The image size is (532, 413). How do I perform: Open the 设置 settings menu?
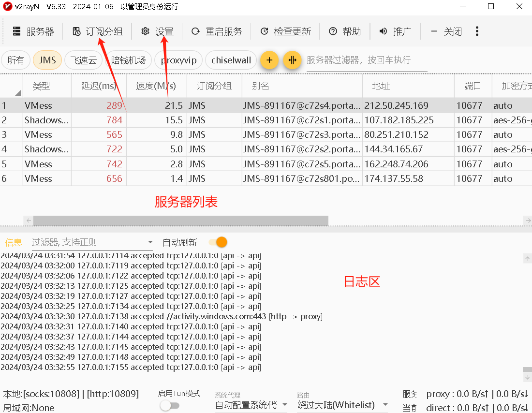pos(158,31)
